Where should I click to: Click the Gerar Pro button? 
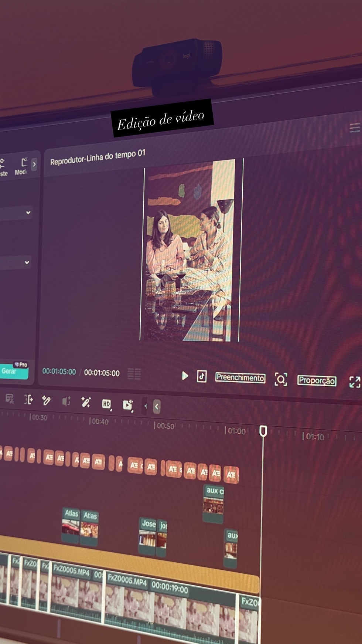[x=14, y=370]
